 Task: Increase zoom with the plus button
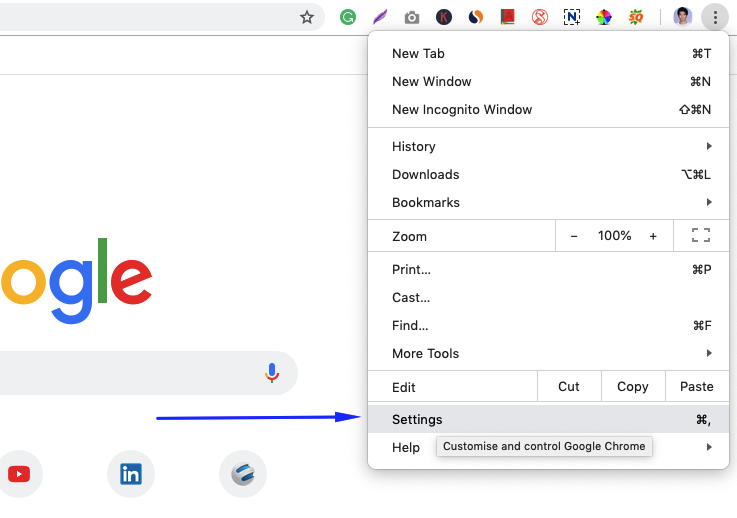click(x=653, y=236)
